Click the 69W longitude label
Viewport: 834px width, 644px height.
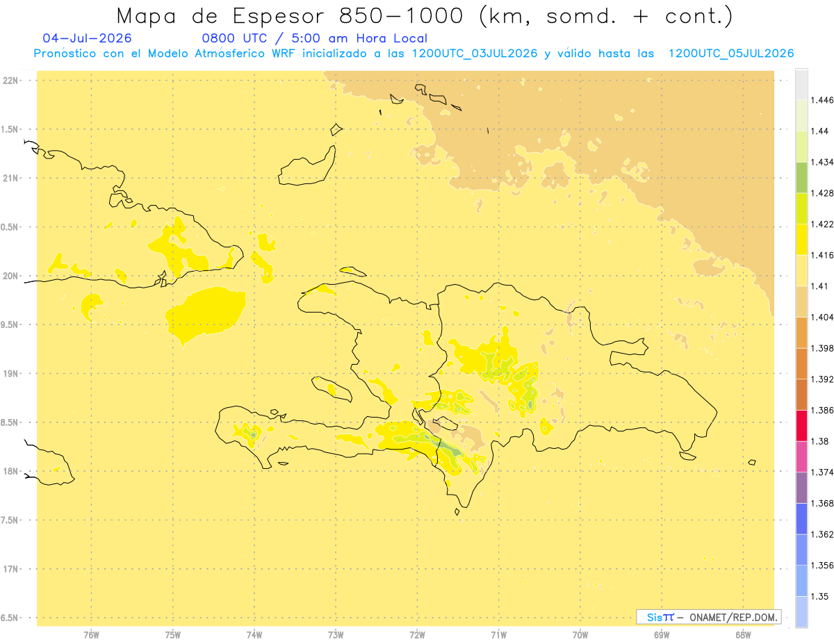pos(662,635)
